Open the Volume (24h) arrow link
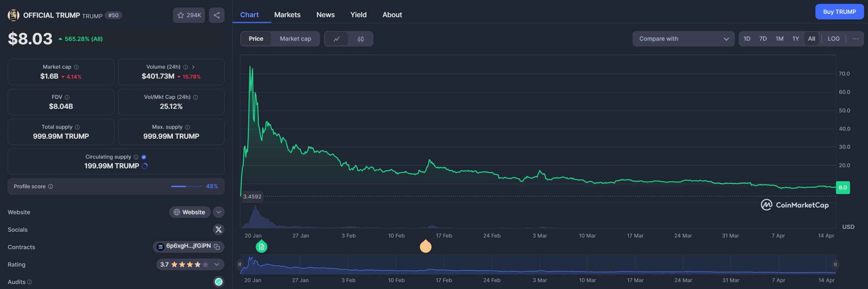This screenshot has width=868, height=289. click(x=193, y=67)
